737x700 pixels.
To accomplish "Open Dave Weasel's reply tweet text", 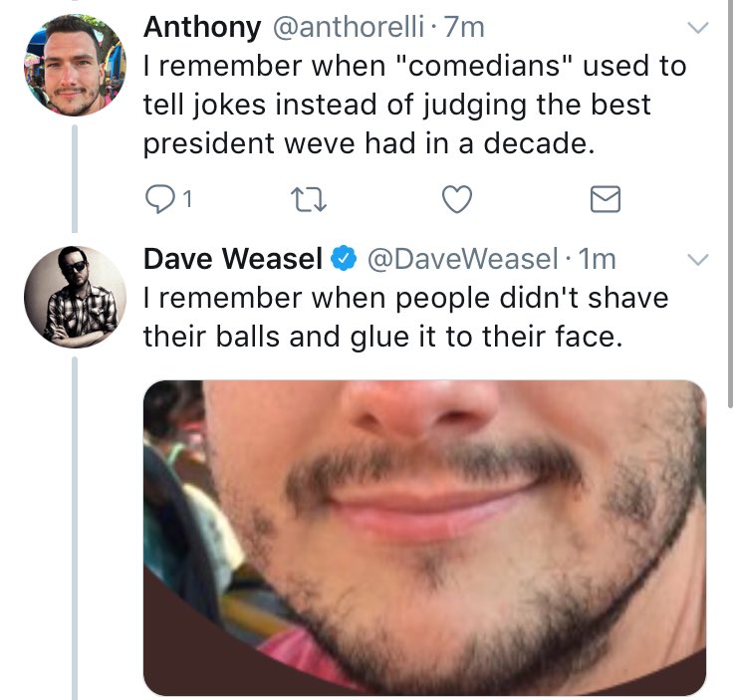I will coord(405,317).
